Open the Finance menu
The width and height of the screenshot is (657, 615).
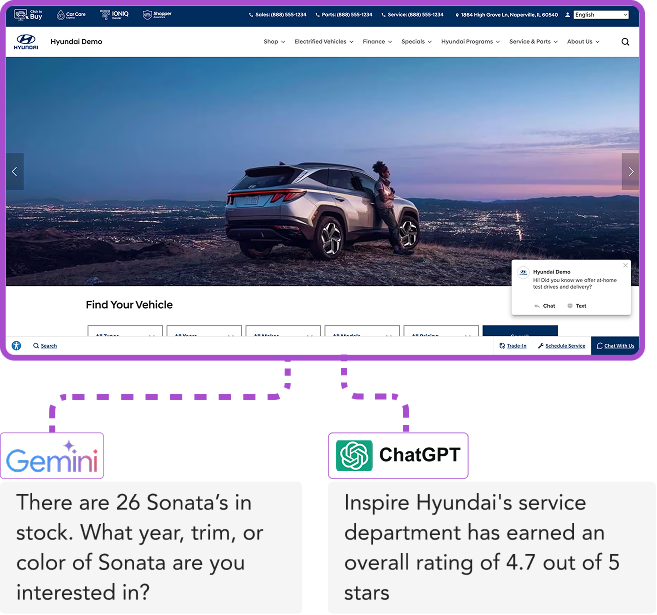(x=377, y=41)
